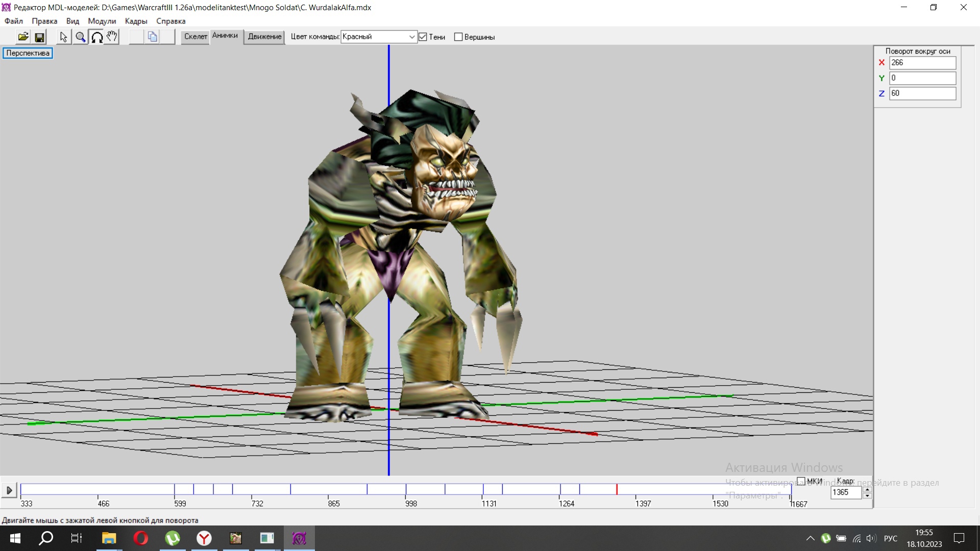Open the Правка menu
980x551 pixels.
(x=44, y=21)
